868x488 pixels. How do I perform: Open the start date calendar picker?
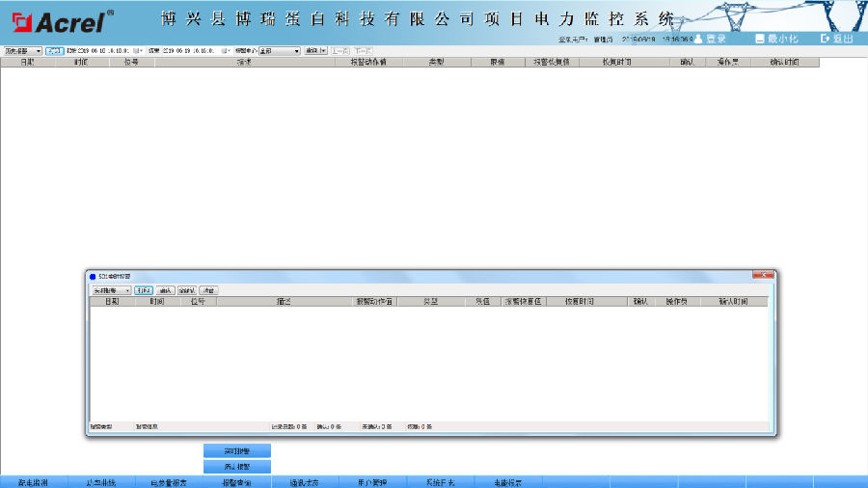tap(137, 51)
